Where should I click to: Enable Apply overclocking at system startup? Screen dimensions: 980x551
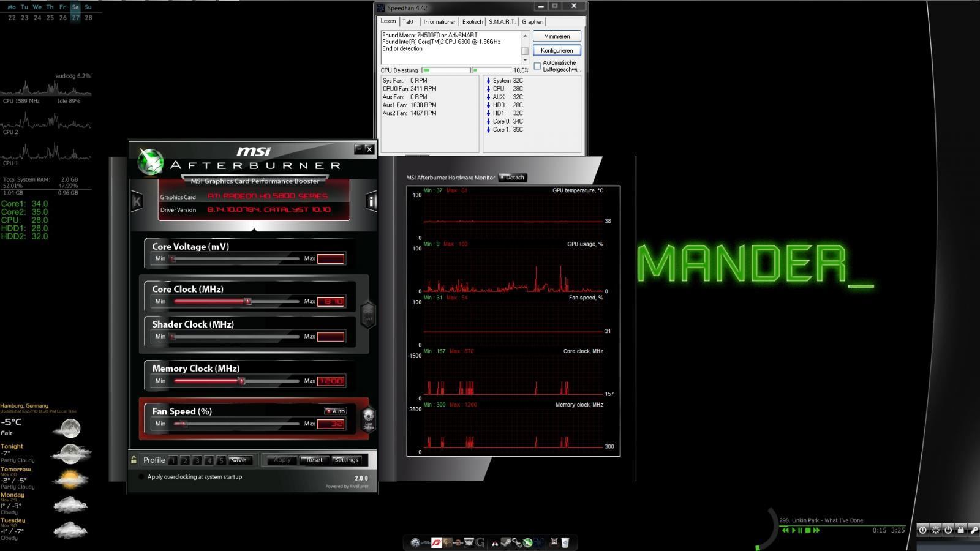coord(141,477)
